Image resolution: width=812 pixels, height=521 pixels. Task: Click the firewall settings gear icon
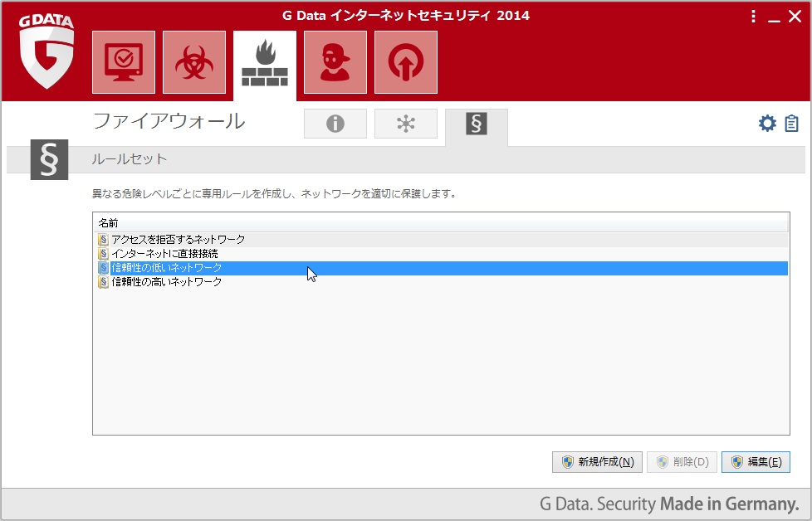pos(767,124)
